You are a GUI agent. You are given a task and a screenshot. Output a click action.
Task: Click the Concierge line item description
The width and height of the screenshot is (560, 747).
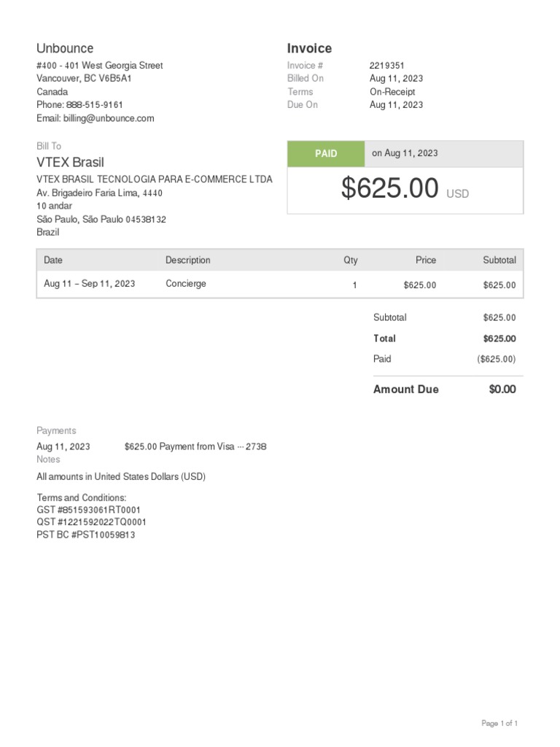[x=186, y=284]
